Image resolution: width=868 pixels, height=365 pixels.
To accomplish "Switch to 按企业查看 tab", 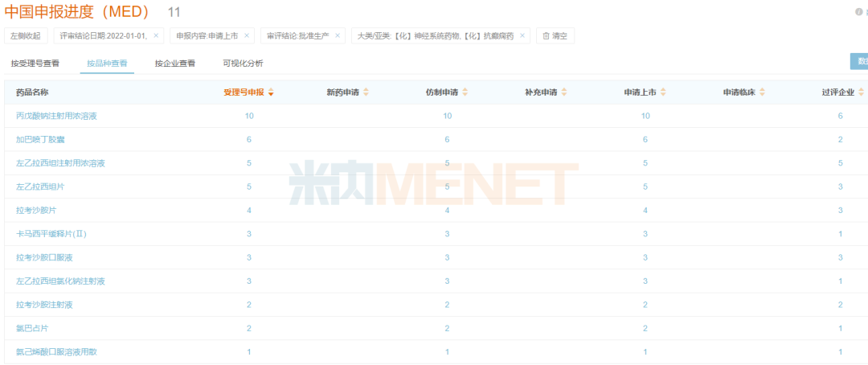I will (x=174, y=63).
